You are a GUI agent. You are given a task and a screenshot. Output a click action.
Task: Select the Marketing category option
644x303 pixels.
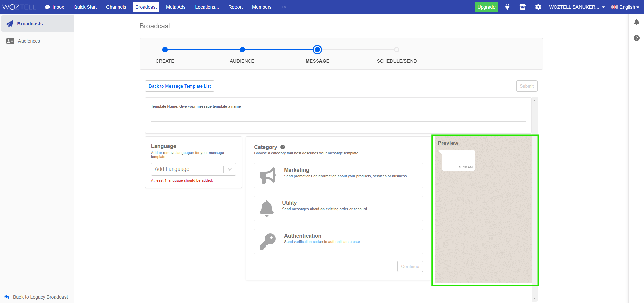(338, 175)
